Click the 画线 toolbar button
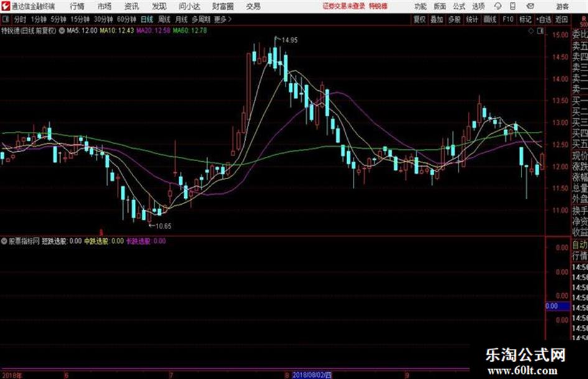588x379 pixels. click(x=490, y=19)
